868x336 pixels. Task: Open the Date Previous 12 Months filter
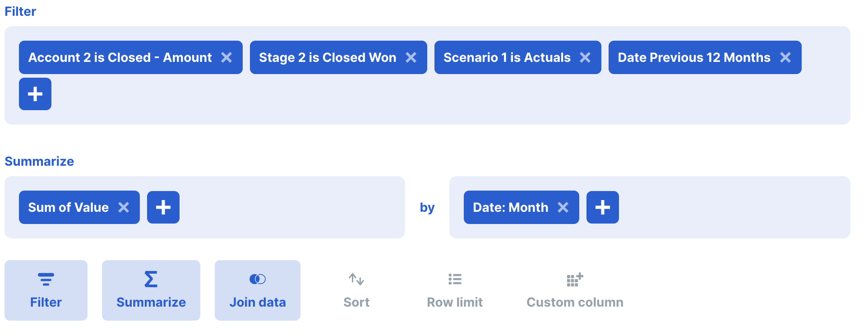(694, 57)
